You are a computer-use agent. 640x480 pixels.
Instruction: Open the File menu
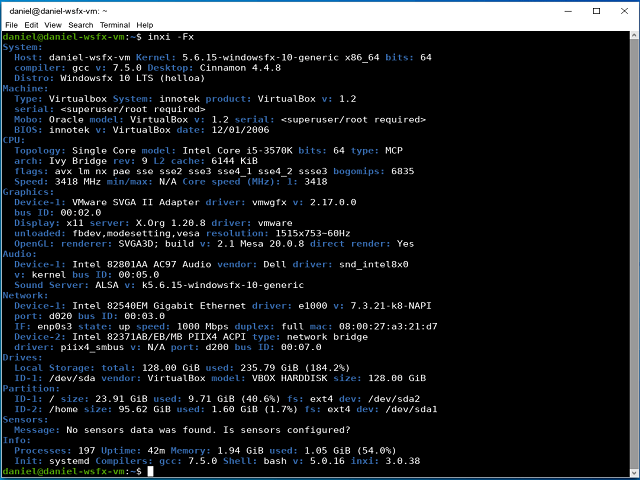[12, 23]
